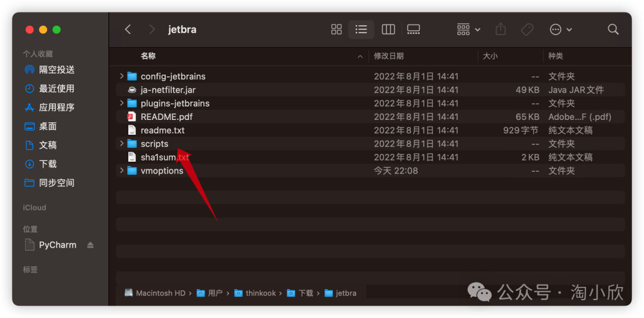This screenshot has width=644, height=318.
Task: Switch to column view
Action: tap(388, 30)
